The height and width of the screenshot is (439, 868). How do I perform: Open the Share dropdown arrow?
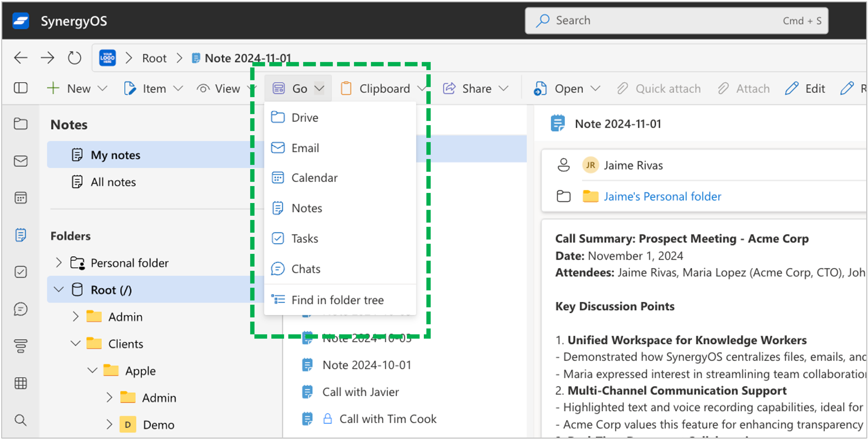click(x=503, y=88)
